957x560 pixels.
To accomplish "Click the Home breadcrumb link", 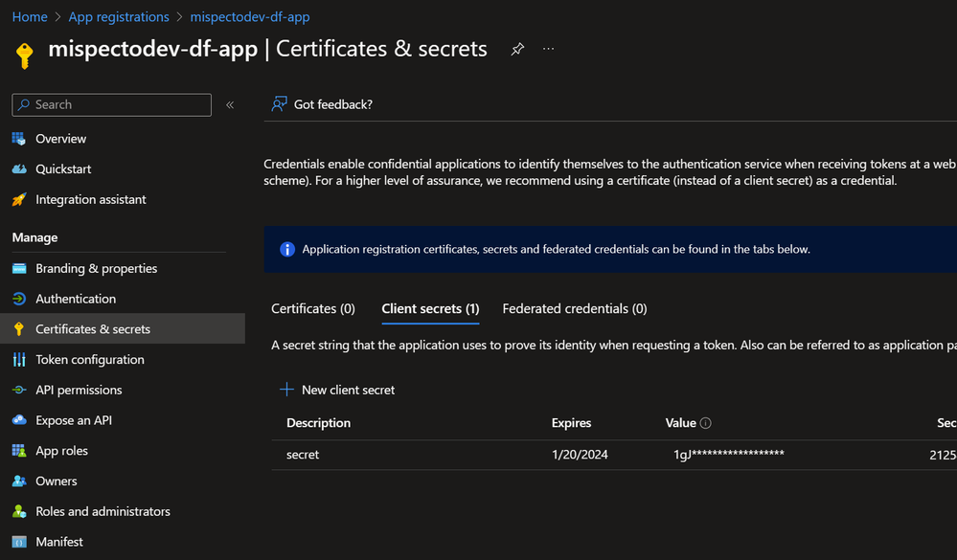I will click(30, 17).
